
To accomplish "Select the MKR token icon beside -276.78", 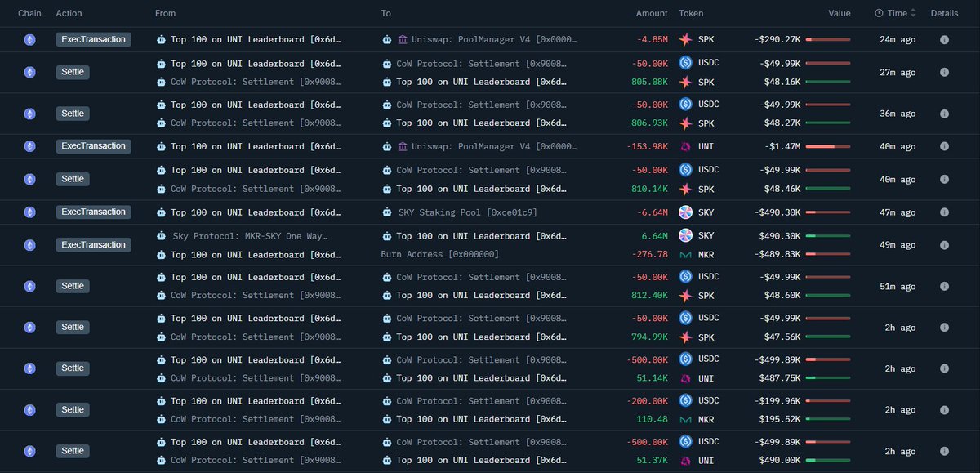I will coord(685,254).
